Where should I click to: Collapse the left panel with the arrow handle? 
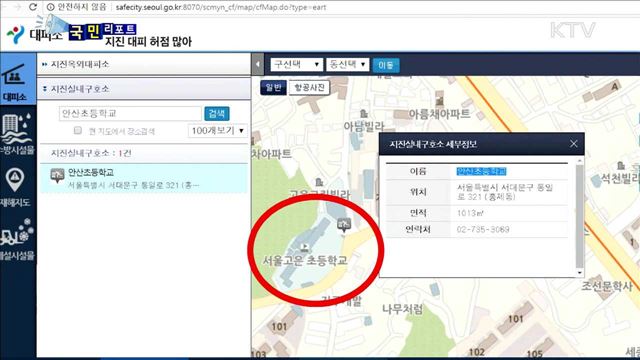pyautogui.click(x=258, y=64)
